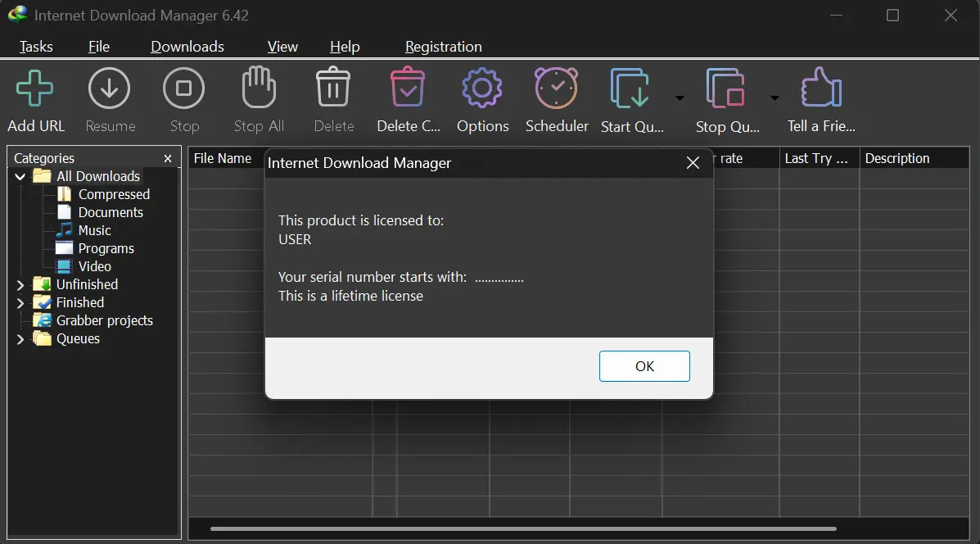Close the license information dialog
Viewport: 980px width, 544px height.
click(x=693, y=163)
